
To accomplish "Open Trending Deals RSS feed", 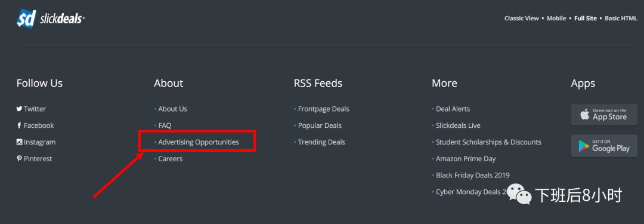I will [x=321, y=142].
